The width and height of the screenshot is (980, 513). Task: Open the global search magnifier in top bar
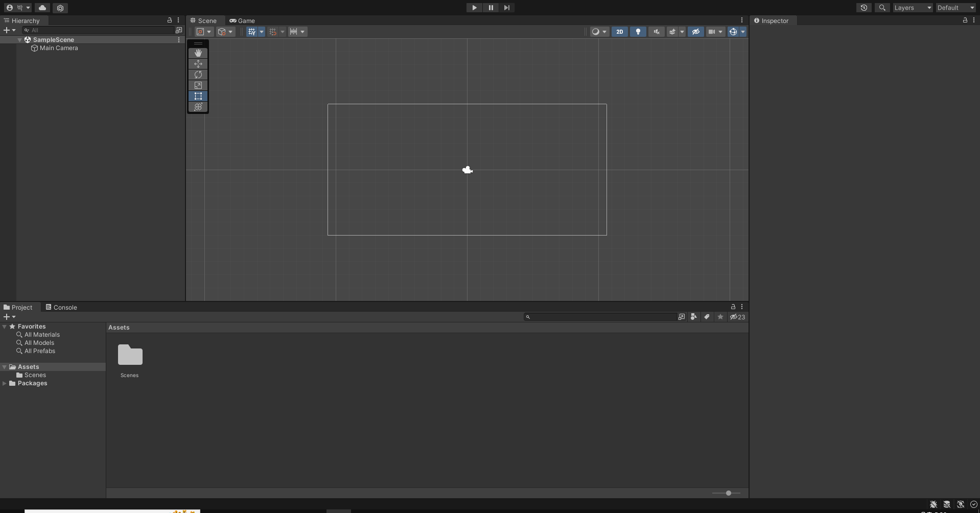(x=882, y=8)
